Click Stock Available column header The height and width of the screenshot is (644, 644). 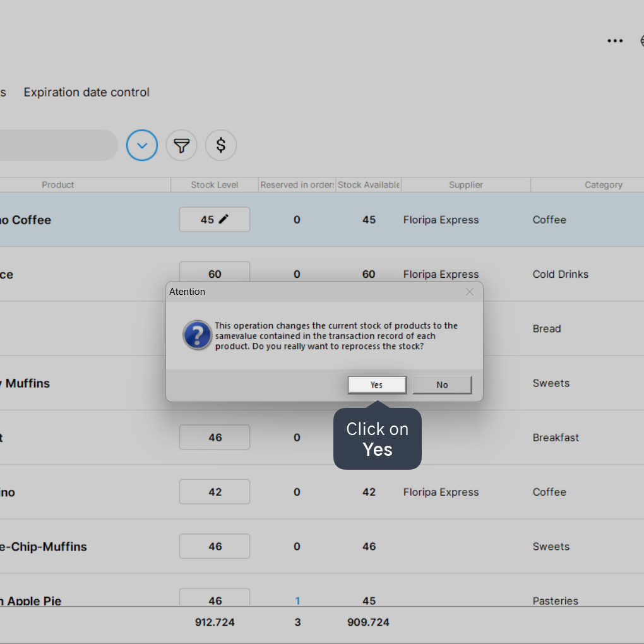pyautogui.click(x=369, y=185)
